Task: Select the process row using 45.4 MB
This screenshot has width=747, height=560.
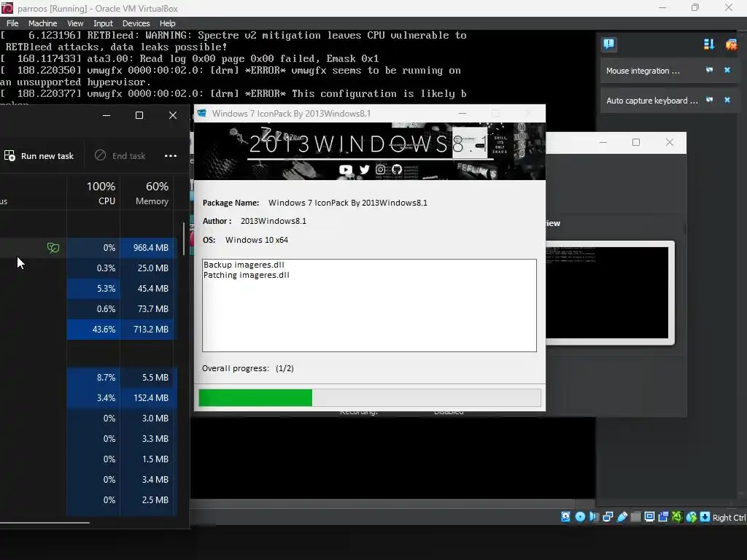Action: point(88,289)
